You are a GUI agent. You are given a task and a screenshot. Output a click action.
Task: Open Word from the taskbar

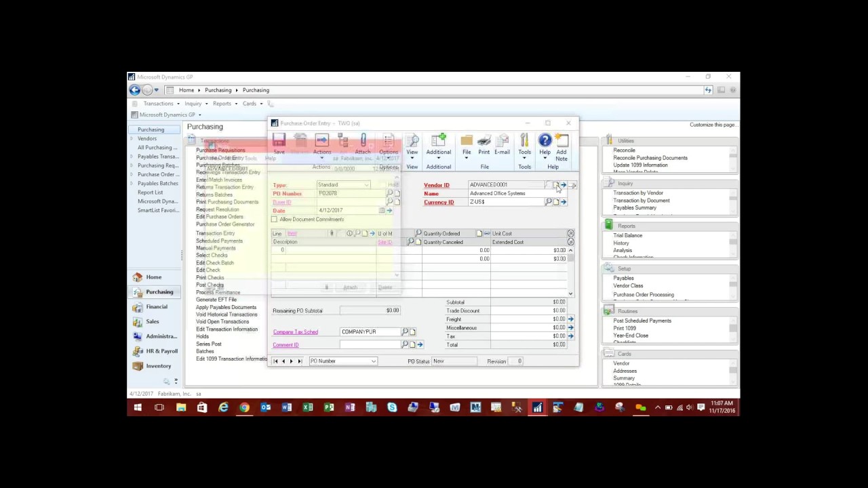(287, 407)
